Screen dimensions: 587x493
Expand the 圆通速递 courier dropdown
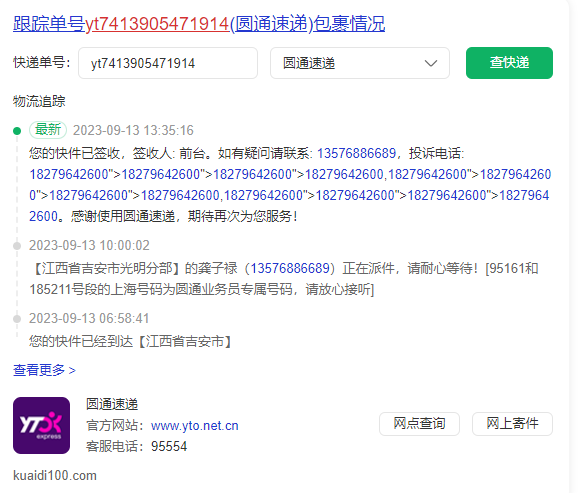click(360, 63)
